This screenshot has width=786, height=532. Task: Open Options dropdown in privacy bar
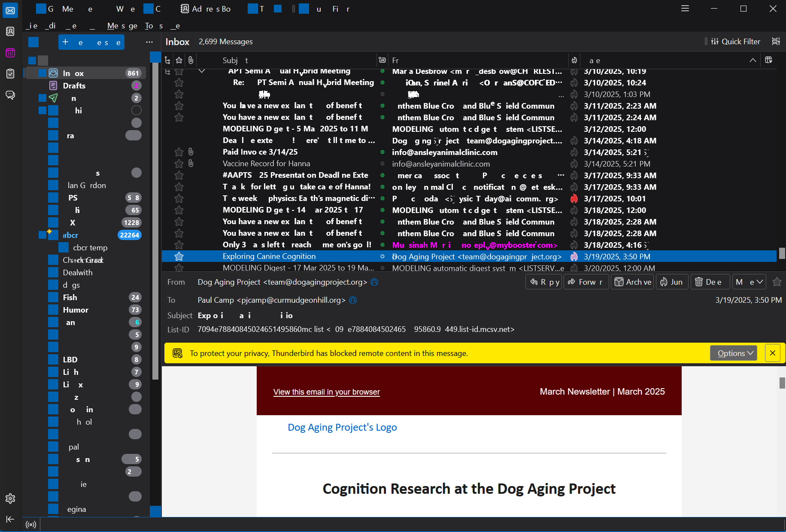click(x=734, y=353)
